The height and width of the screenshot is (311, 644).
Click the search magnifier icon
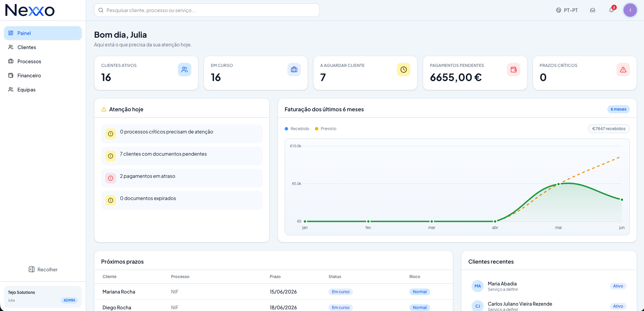(x=101, y=10)
